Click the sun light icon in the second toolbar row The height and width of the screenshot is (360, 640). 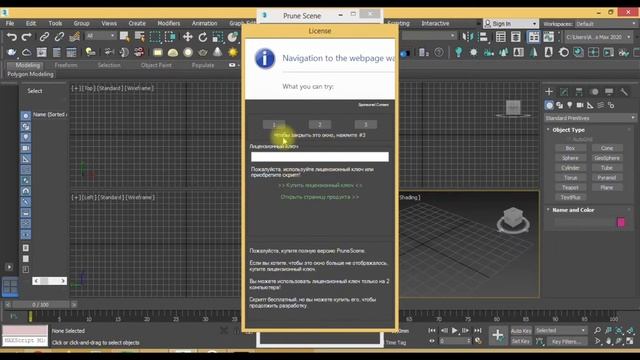233,52
